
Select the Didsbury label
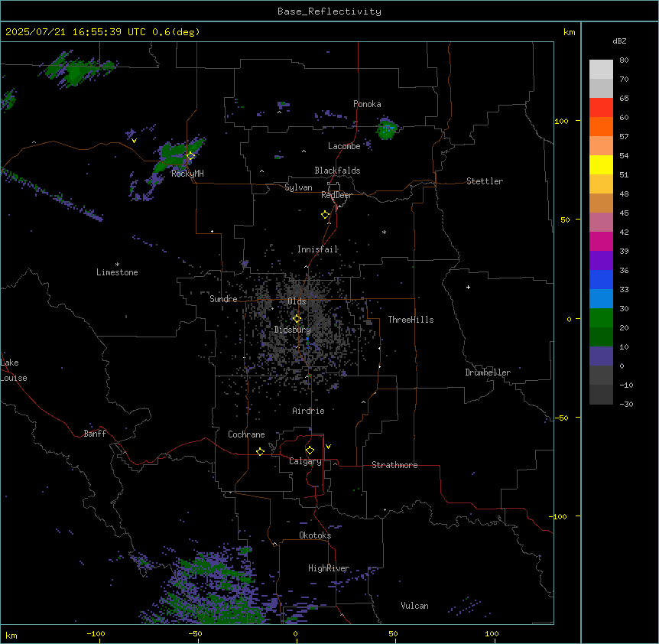pyautogui.click(x=293, y=330)
